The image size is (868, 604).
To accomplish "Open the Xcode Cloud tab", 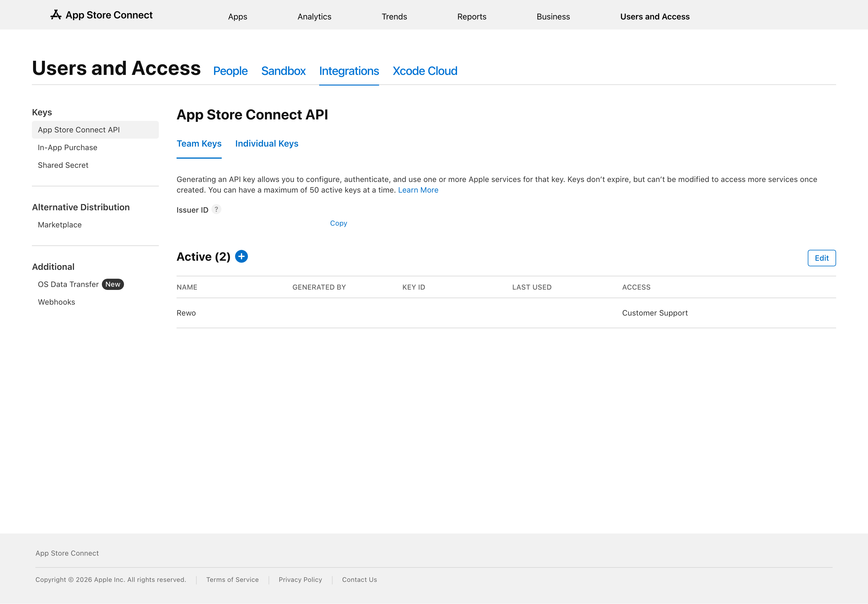I will tap(425, 71).
